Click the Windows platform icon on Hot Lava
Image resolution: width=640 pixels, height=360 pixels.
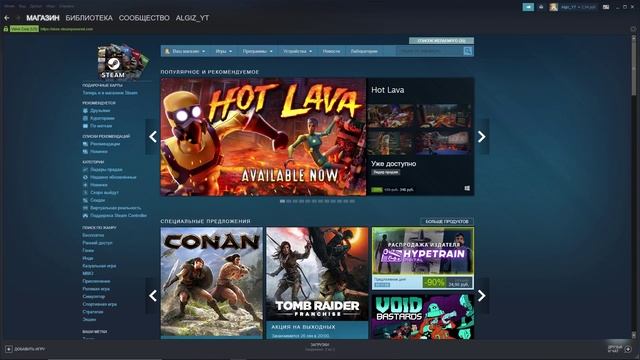[467, 188]
